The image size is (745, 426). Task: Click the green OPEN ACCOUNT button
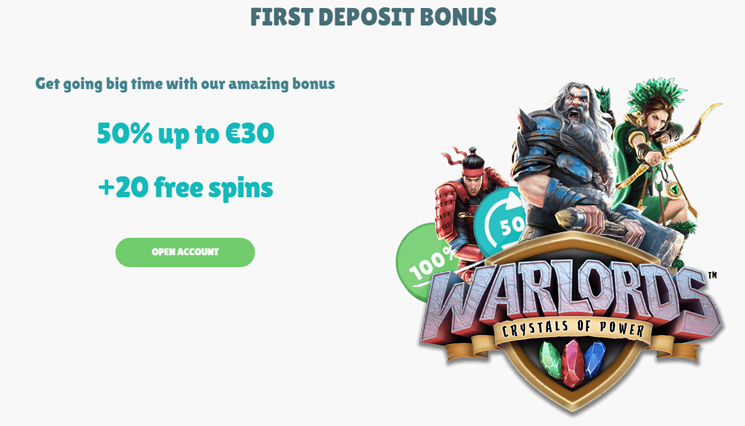[185, 252]
